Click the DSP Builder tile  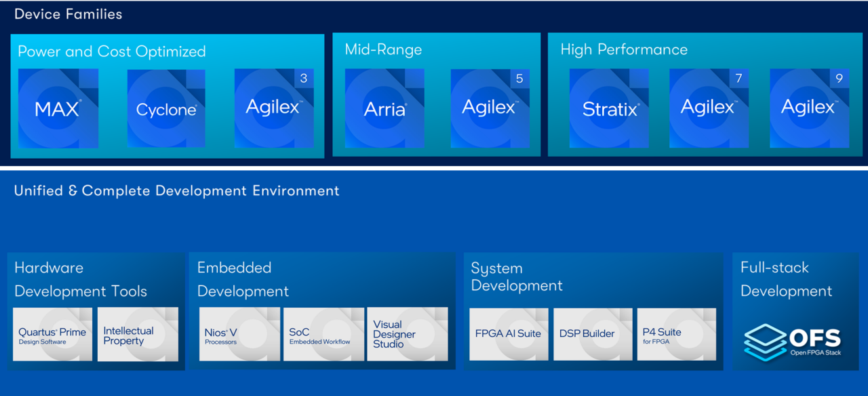point(593,334)
